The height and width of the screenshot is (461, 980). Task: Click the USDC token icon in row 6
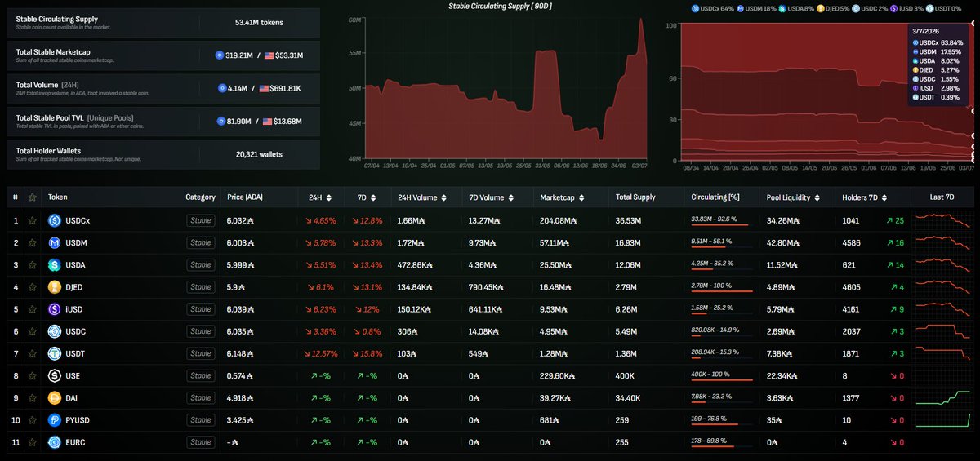(55, 331)
